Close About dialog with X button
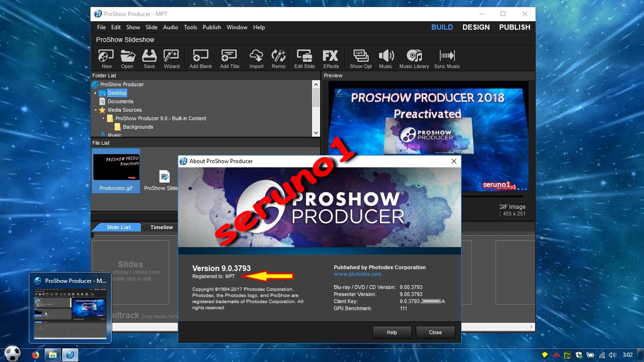This screenshot has width=644, height=362. [x=454, y=161]
